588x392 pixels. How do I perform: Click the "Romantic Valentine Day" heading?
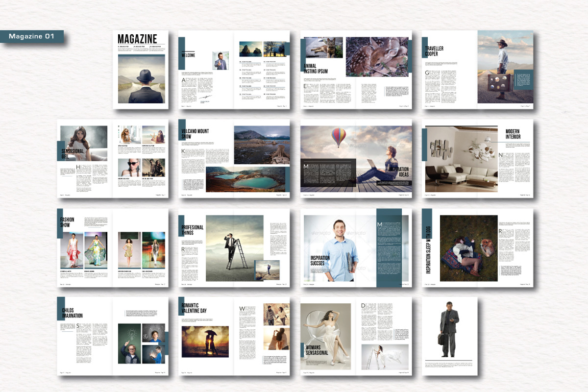(x=195, y=308)
